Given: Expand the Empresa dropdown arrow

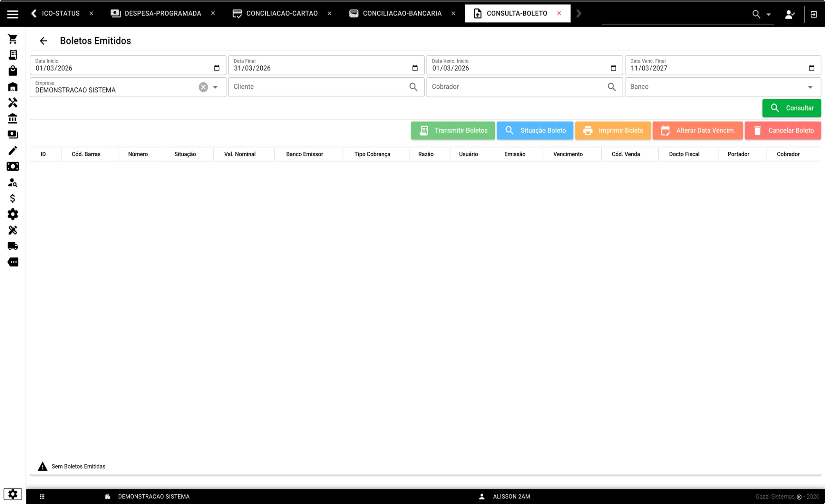Looking at the screenshot, I should 215,87.
